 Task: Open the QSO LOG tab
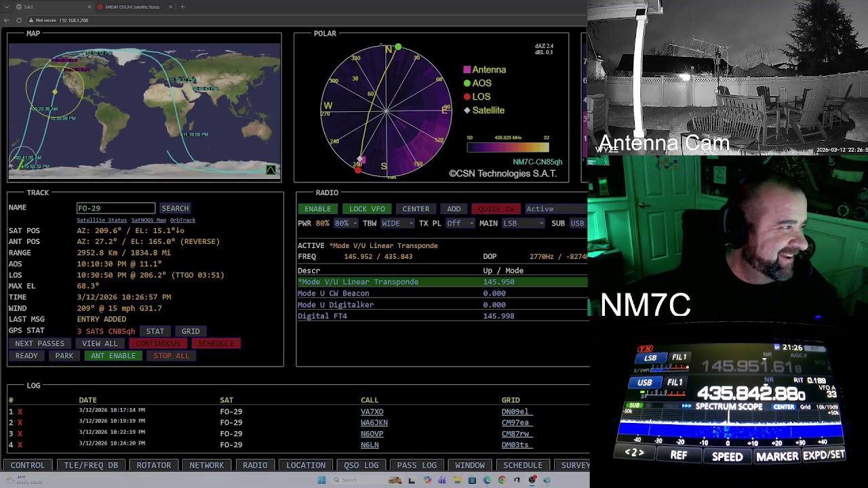coord(361,465)
